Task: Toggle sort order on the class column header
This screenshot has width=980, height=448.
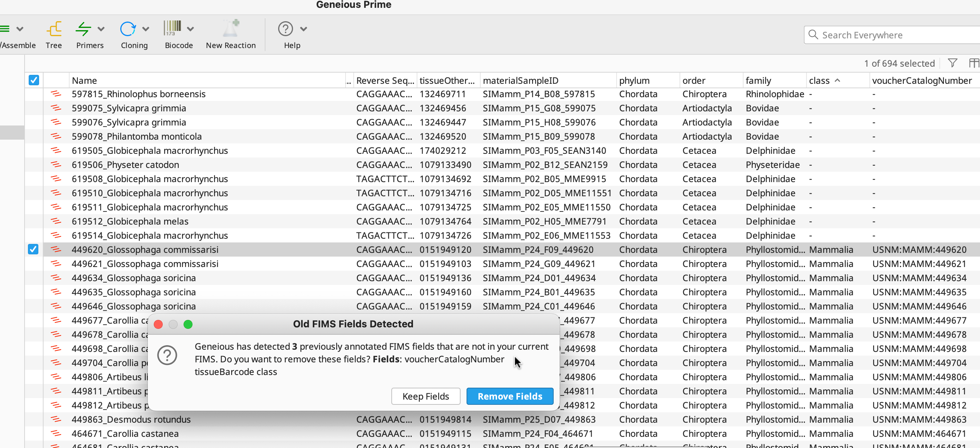Action: (824, 80)
